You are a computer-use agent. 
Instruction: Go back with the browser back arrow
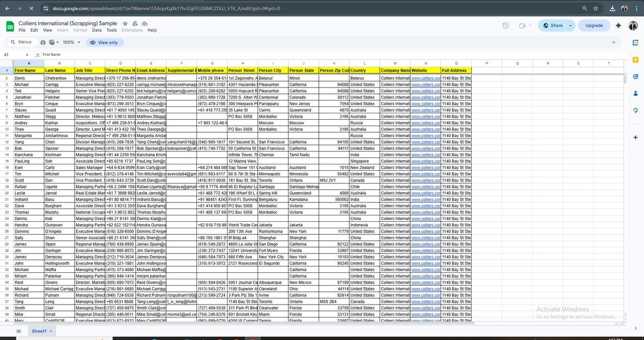(7, 9)
